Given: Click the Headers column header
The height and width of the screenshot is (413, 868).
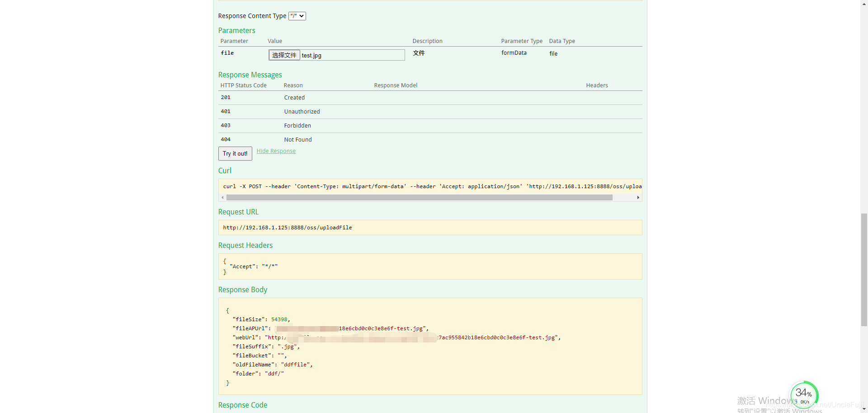Looking at the screenshot, I should 597,85.
